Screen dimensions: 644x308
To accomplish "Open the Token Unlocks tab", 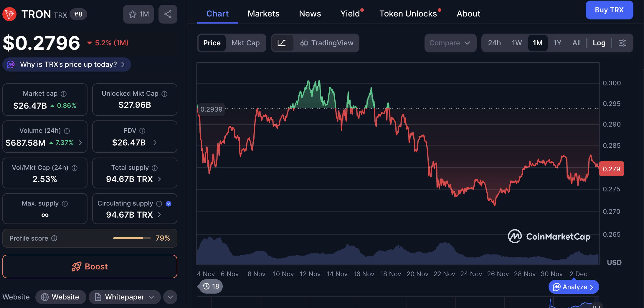I will (x=408, y=14).
